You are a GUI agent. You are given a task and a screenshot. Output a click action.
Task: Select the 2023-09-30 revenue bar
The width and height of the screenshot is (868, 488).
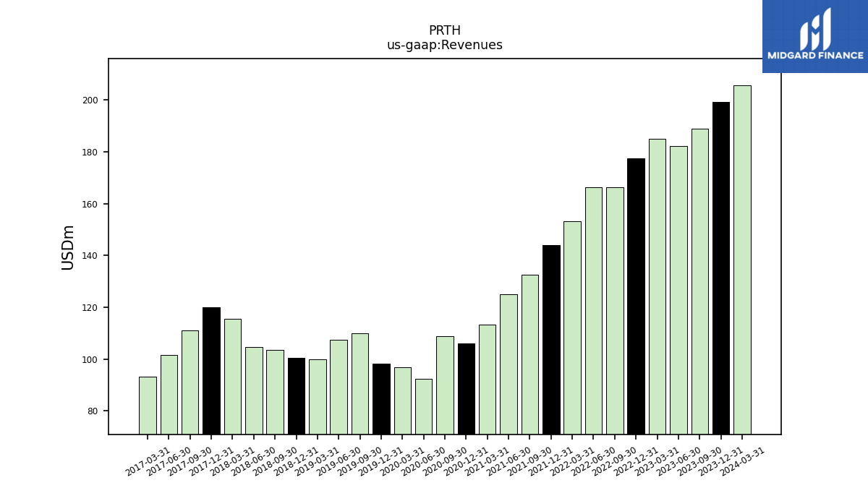coord(699,281)
